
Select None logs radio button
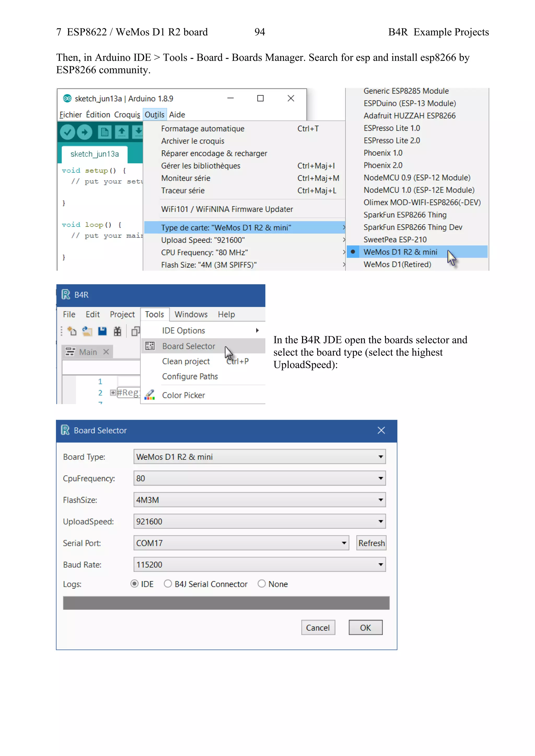(261, 583)
